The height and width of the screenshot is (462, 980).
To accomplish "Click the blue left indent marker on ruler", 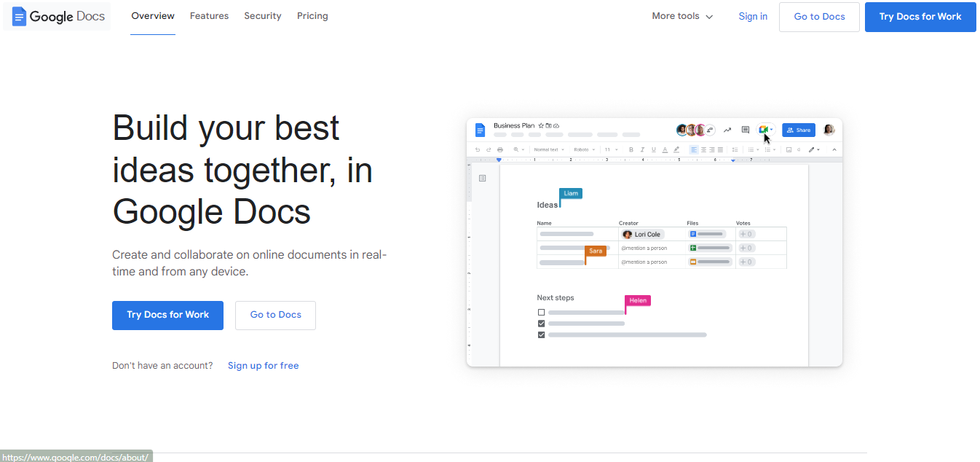I will point(499,160).
